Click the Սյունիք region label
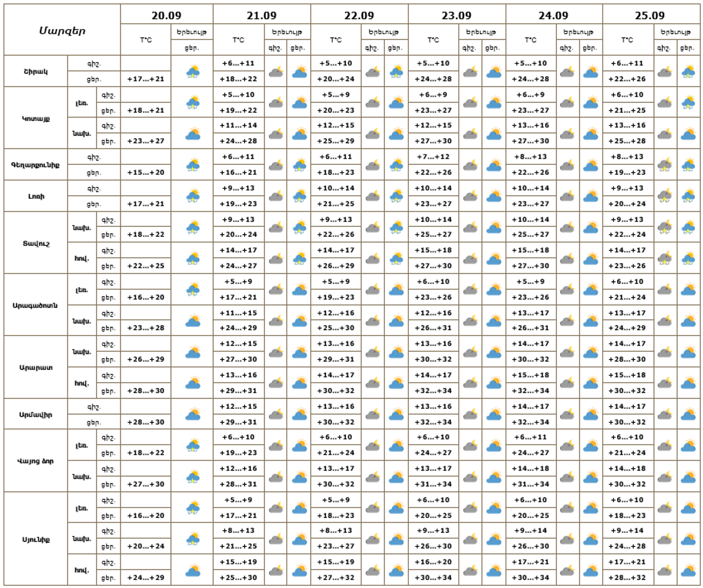The width and height of the screenshot is (703, 588). pyautogui.click(x=36, y=539)
